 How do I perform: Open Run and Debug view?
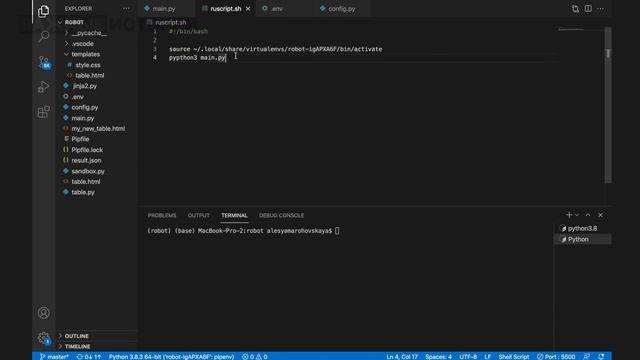[44, 87]
